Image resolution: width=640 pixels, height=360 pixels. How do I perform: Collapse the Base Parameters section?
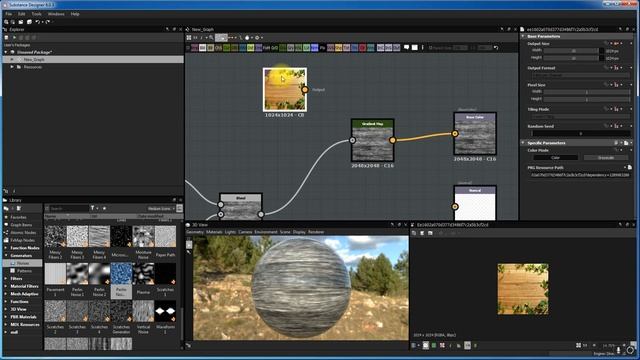(x=523, y=36)
